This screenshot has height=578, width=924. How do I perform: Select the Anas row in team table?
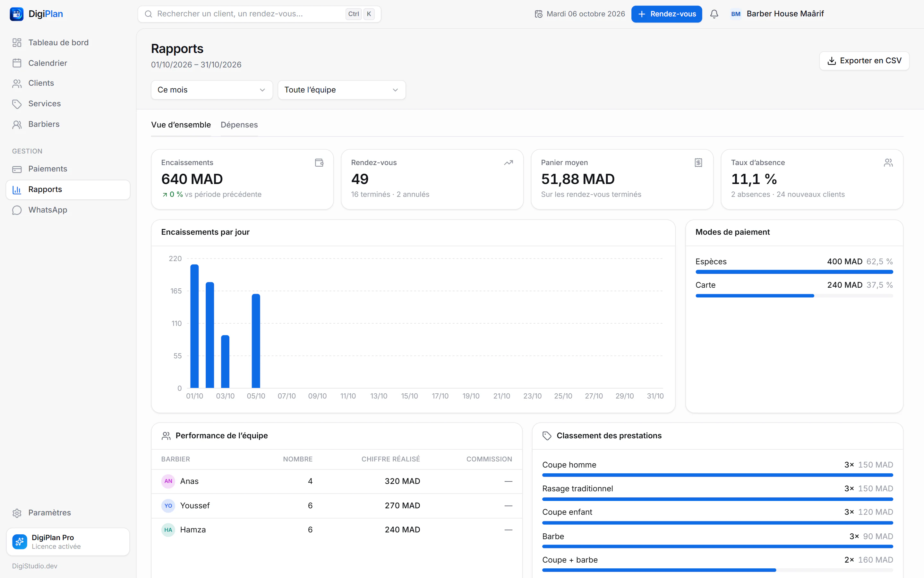[x=337, y=481]
